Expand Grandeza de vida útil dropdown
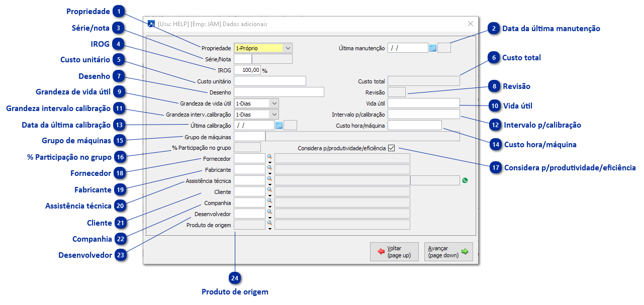Image resolution: width=644 pixels, height=305 pixels. point(273,104)
